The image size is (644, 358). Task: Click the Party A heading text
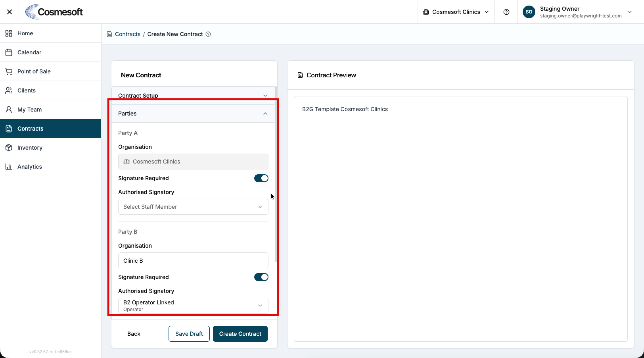point(128,133)
